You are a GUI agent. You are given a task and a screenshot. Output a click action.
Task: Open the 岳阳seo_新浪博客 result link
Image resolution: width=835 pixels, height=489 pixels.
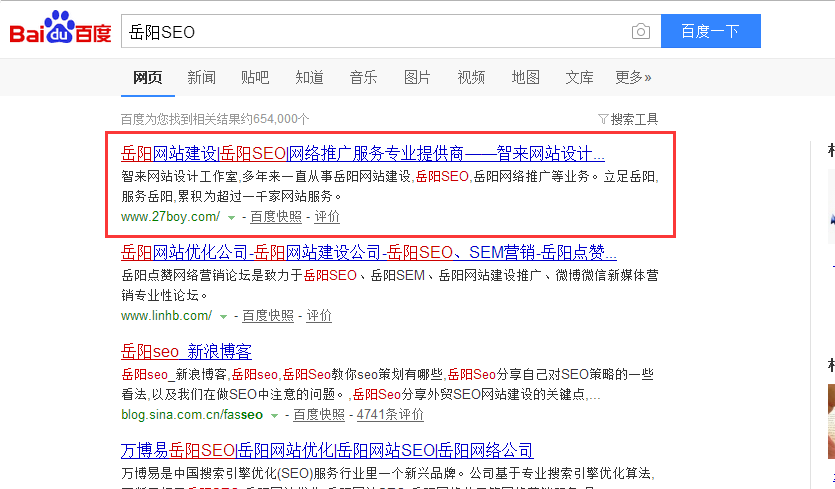(x=186, y=352)
